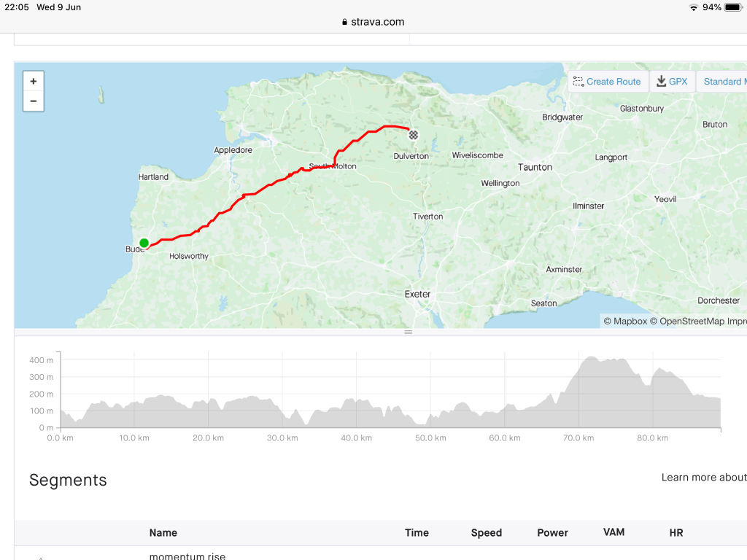The image size is (747, 560).
Task: Click the VAM column header
Action: tap(614, 532)
